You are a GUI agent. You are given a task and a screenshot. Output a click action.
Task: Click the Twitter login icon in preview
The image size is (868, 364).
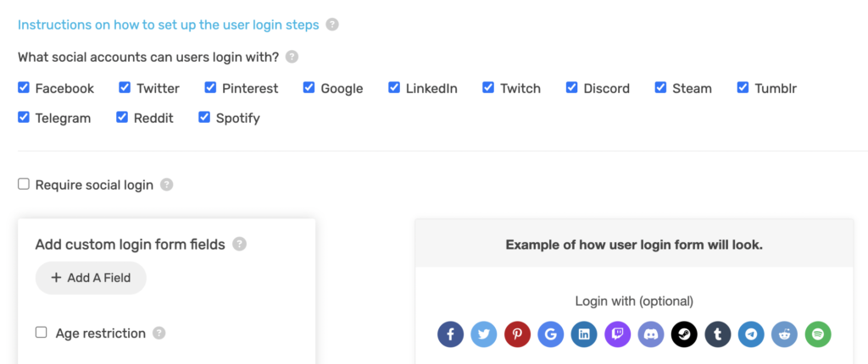(x=484, y=334)
